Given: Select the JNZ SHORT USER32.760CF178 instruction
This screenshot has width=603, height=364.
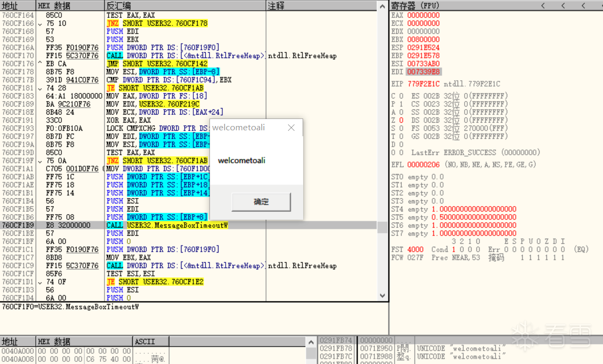Looking at the screenshot, I should (x=157, y=23).
